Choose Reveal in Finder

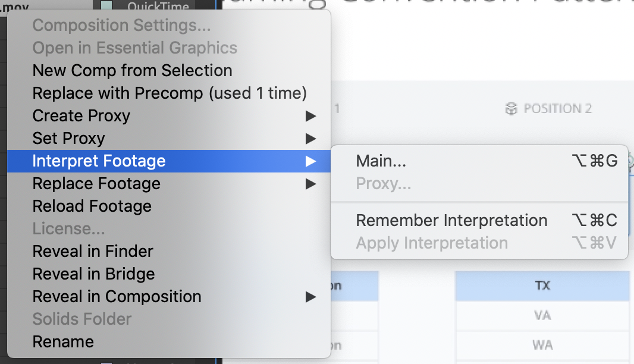coord(93,252)
